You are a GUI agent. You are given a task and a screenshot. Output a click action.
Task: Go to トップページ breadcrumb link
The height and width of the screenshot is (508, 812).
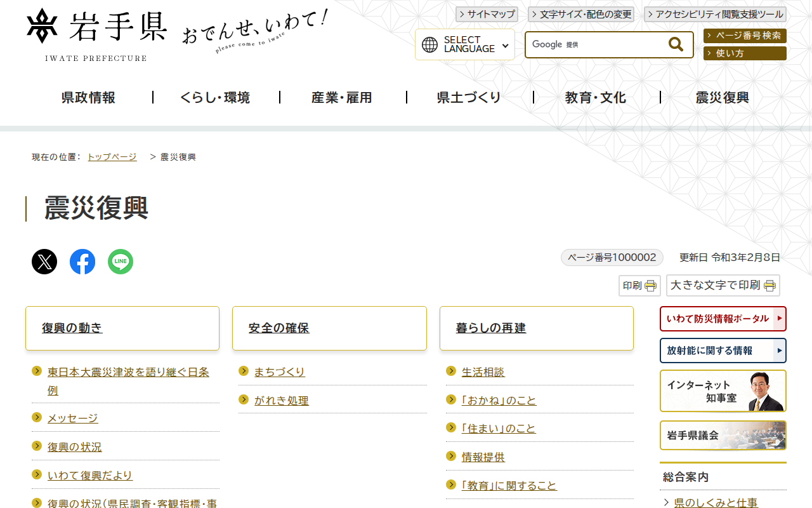tap(112, 157)
